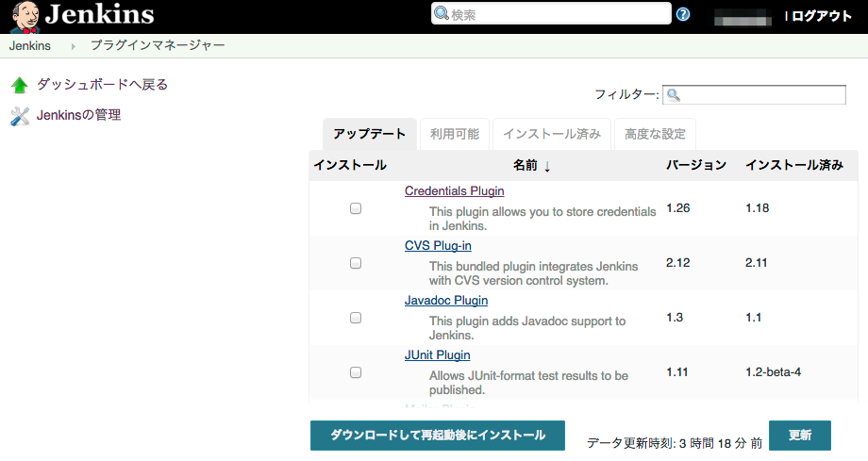Image resolution: width=868 pixels, height=461 pixels.
Task: Click the Jenkins butler logo icon
Action: coord(25,17)
